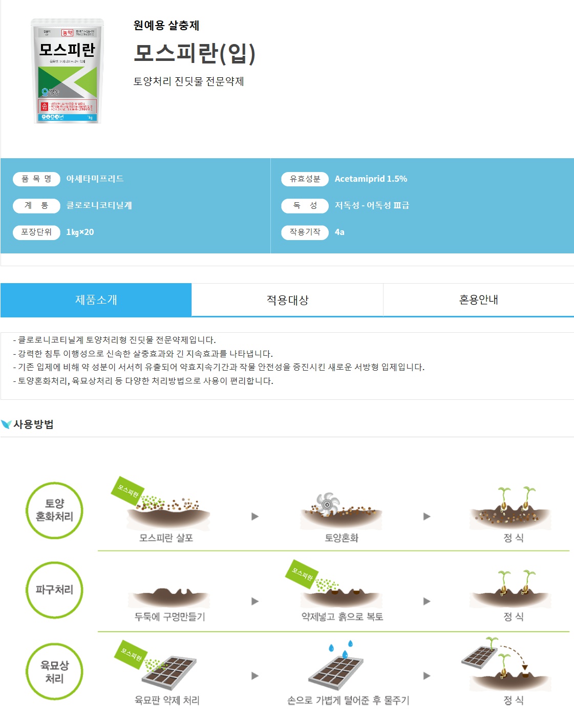Open the 제품소개 tab
This screenshot has height=728, width=574.
(x=96, y=300)
